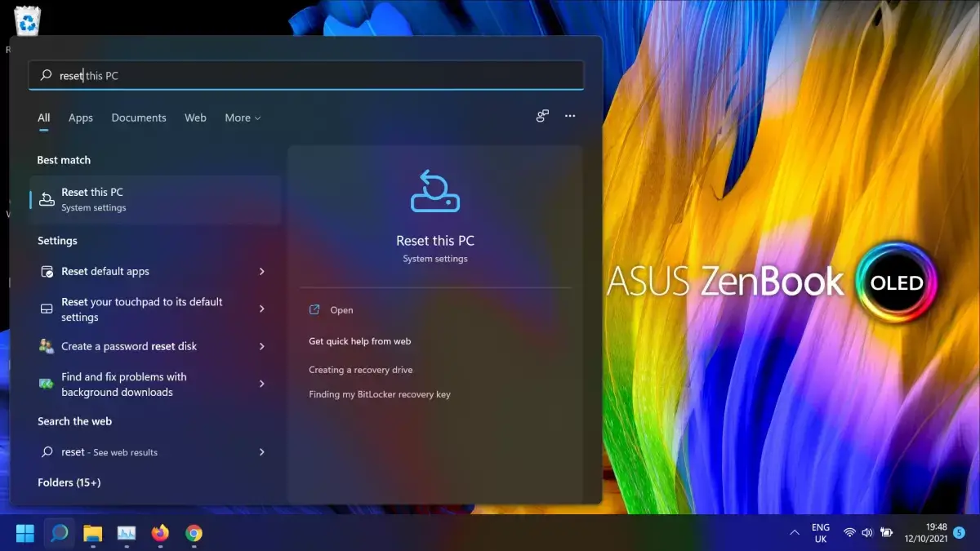
Task: Click the Folders (15+) heading
Action: [69, 482]
